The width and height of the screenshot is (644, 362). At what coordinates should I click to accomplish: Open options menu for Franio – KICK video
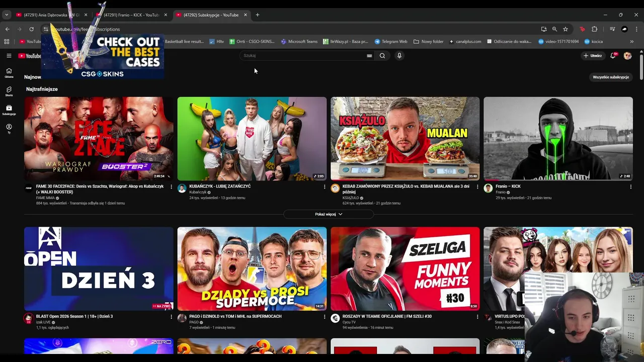click(630, 187)
